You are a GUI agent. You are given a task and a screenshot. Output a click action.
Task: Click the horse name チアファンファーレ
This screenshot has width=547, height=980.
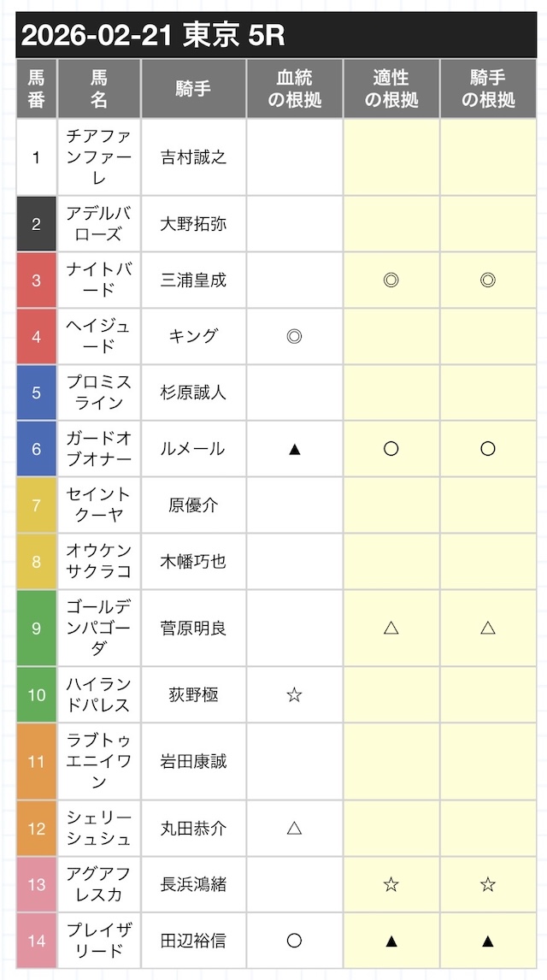tap(99, 156)
